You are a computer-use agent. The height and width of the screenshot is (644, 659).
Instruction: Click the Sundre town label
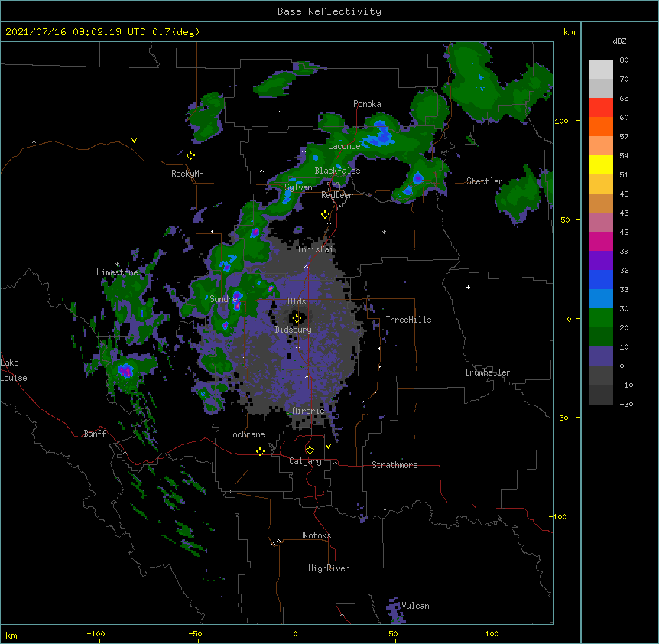[x=223, y=299]
